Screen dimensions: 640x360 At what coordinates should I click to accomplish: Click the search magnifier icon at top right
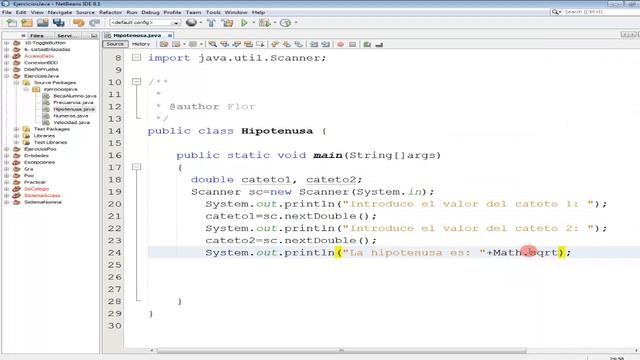[x=556, y=12]
